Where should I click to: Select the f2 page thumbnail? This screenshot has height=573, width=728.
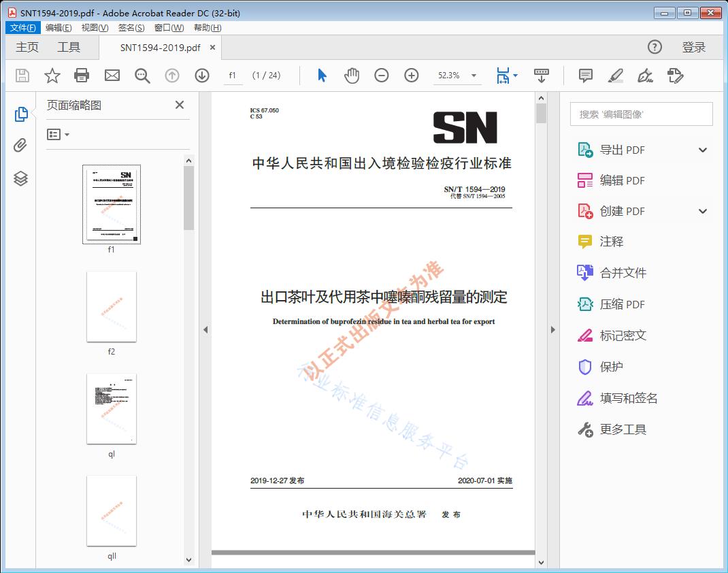tap(112, 307)
